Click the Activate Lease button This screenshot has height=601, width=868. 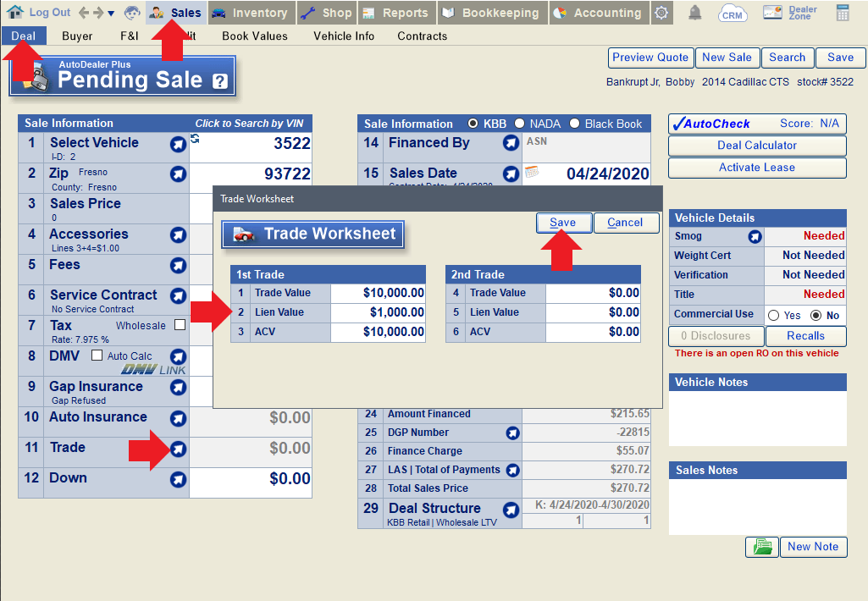(757, 168)
